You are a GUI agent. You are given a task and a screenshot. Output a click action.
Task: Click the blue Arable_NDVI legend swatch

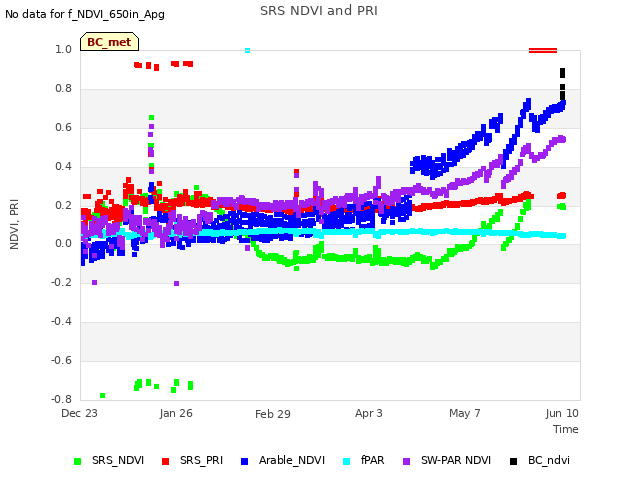pyautogui.click(x=244, y=461)
